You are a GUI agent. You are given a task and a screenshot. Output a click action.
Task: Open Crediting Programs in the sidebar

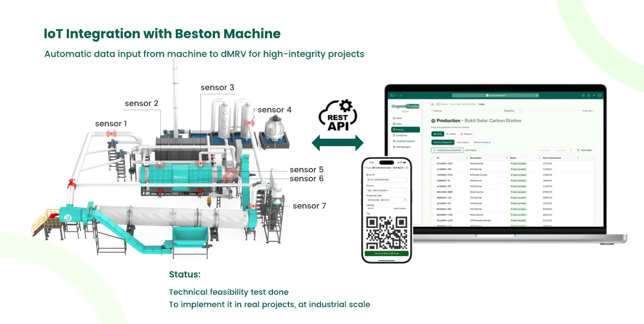404,141
